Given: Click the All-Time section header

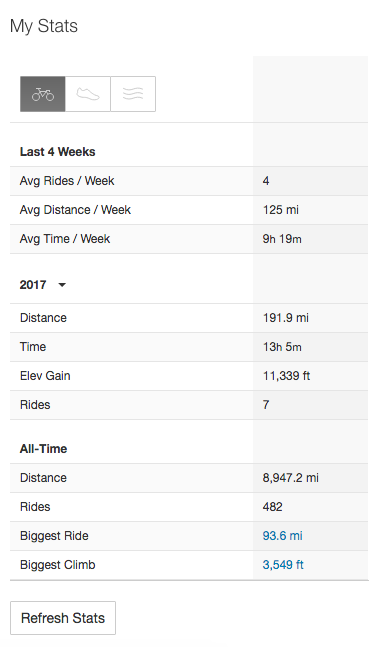Looking at the screenshot, I should click(x=43, y=449).
